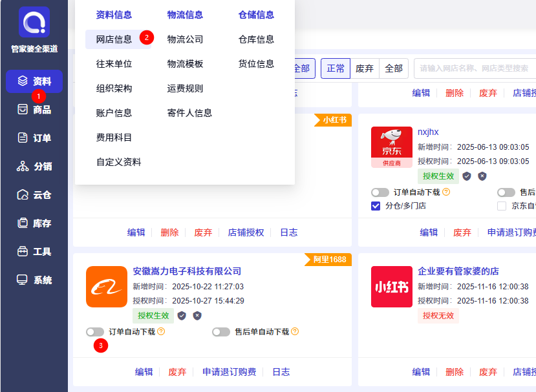Click shield-with-x icon in nxjhx card
Image resolution: width=536 pixels, height=392 pixels.
pyautogui.click(x=482, y=176)
